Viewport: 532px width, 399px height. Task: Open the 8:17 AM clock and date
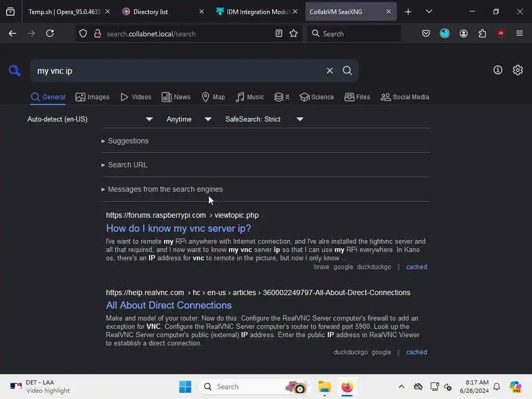pos(474,387)
